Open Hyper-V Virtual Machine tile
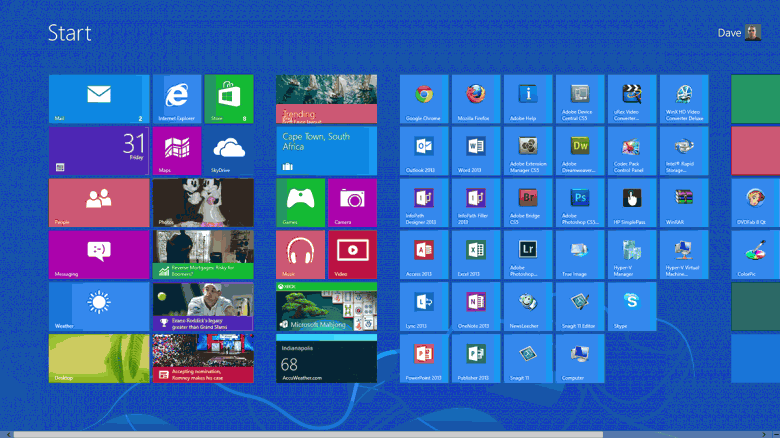 pyautogui.click(x=684, y=255)
